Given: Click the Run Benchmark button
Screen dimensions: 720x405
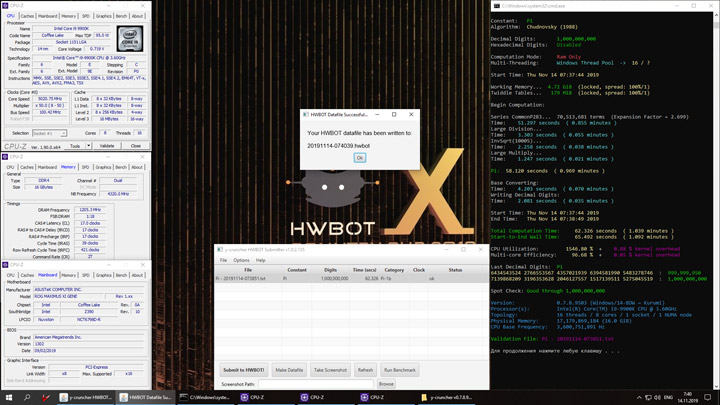Looking at the screenshot, I should point(399,370).
